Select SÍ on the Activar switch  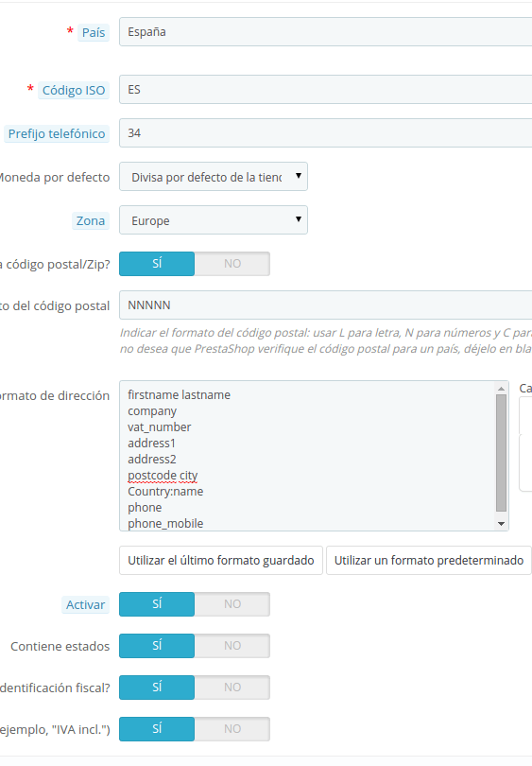(157, 604)
